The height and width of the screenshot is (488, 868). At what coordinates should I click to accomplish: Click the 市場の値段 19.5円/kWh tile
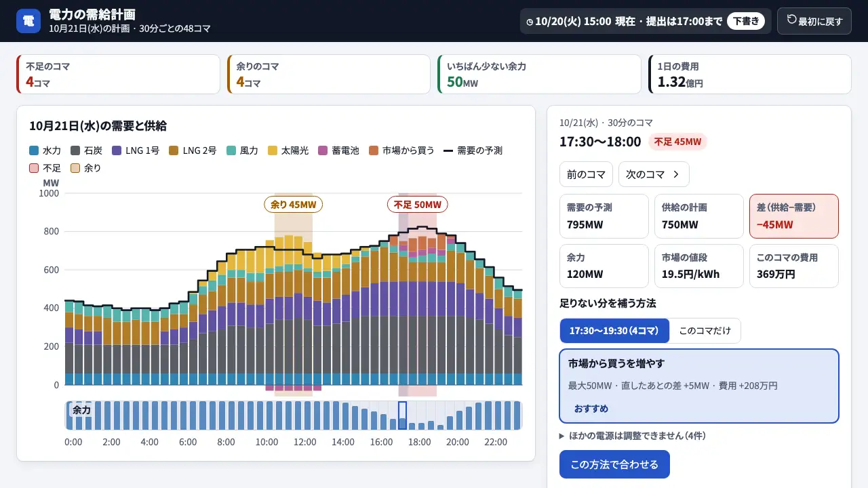coord(699,266)
